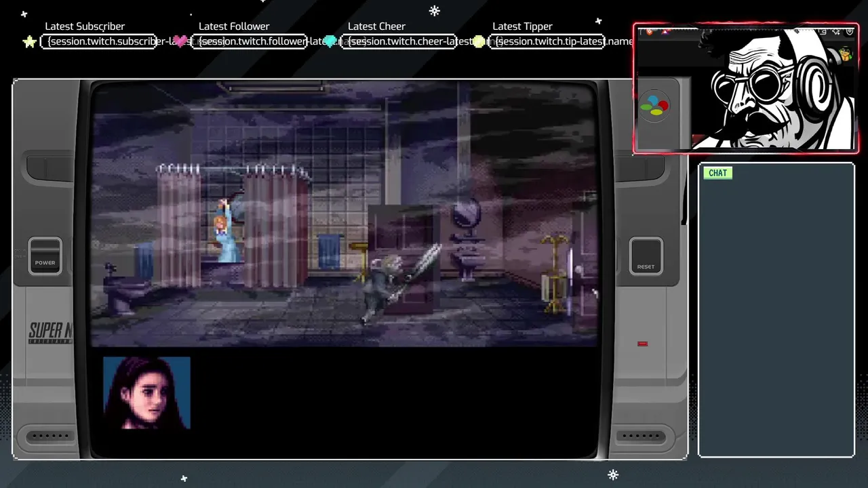Viewport: 868px width, 488px height.
Task: Click the pink heart icon beside Latest Follower
Action: [180, 41]
